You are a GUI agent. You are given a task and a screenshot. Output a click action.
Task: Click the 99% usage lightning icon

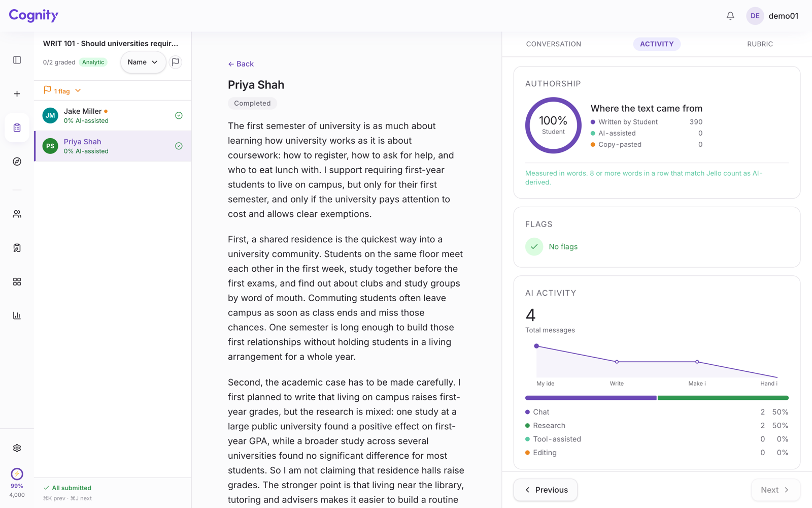click(x=17, y=474)
